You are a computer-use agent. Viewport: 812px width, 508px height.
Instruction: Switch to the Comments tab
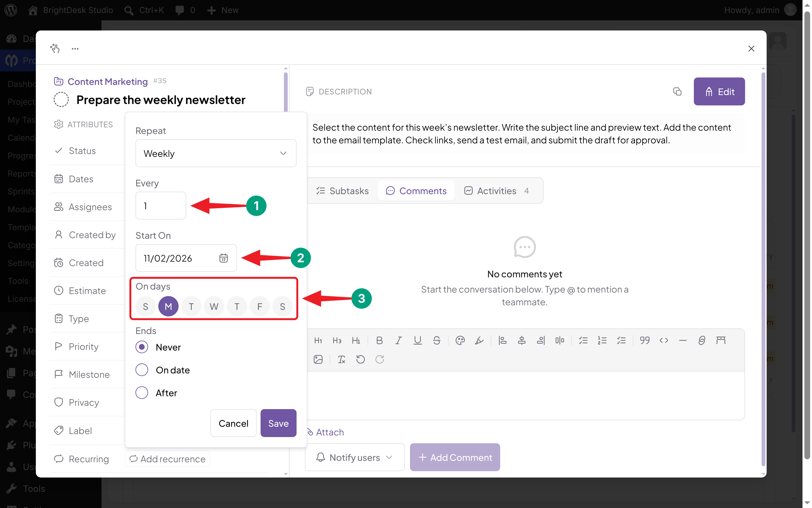[x=416, y=191]
